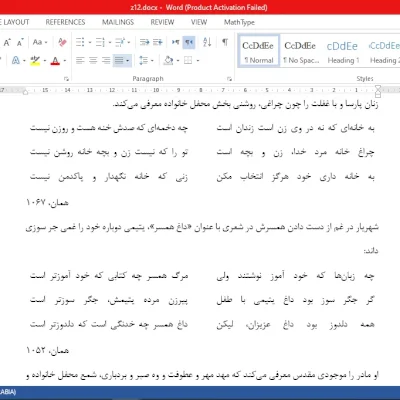Open the REFERENCES ribbon tab
This screenshot has width=400, height=400.
click(x=65, y=22)
